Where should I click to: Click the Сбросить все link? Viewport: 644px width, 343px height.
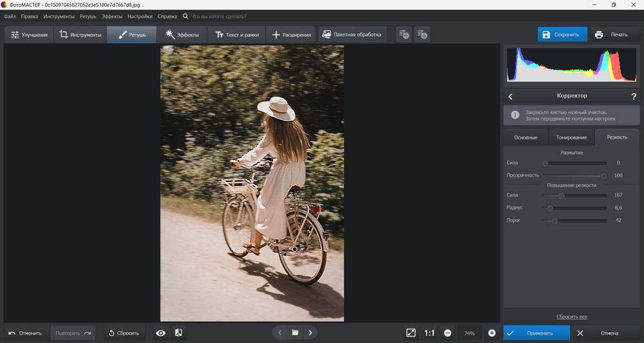pyautogui.click(x=571, y=317)
